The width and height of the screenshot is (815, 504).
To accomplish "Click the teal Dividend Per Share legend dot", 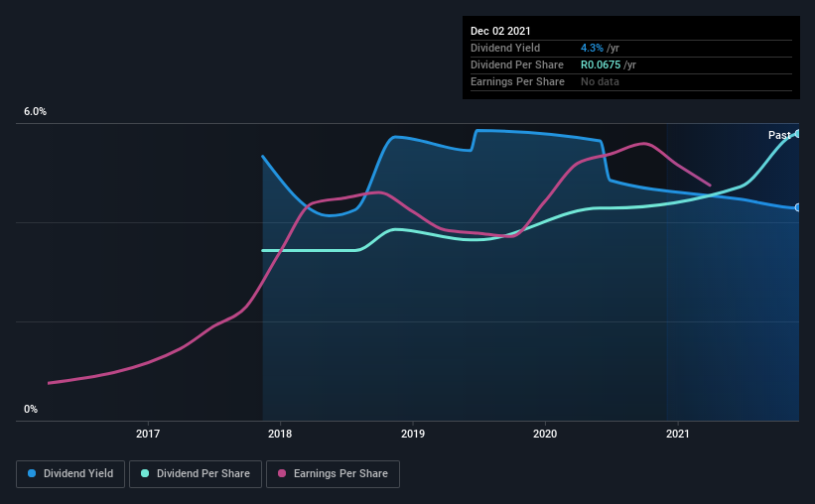I will 145,473.
